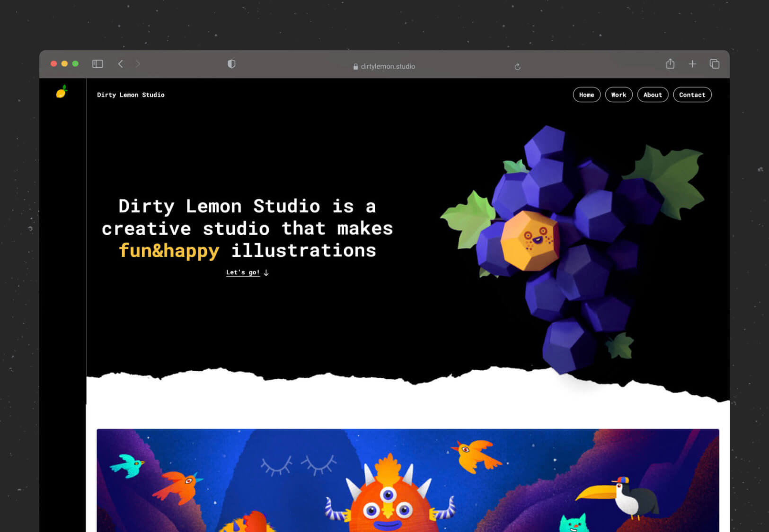Open the Share icon in toolbar
Image resolution: width=769 pixels, height=532 pixels.
(670, 63)
